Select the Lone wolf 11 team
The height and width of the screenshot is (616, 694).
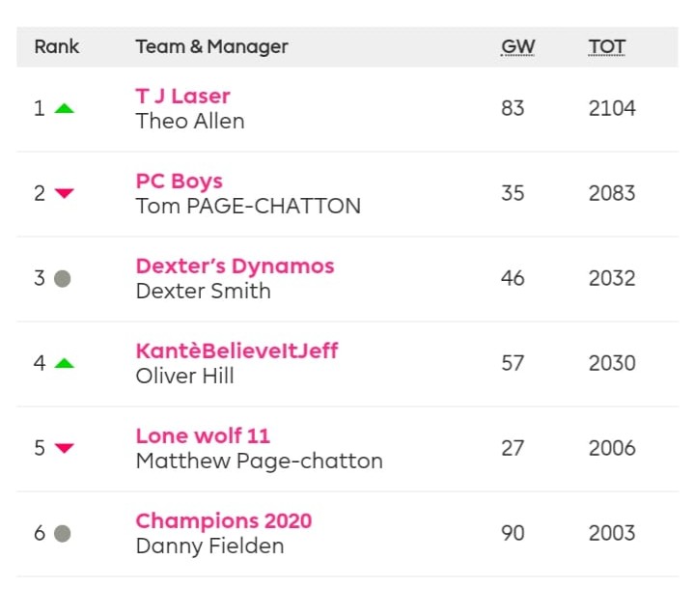[x=203, y=435]
